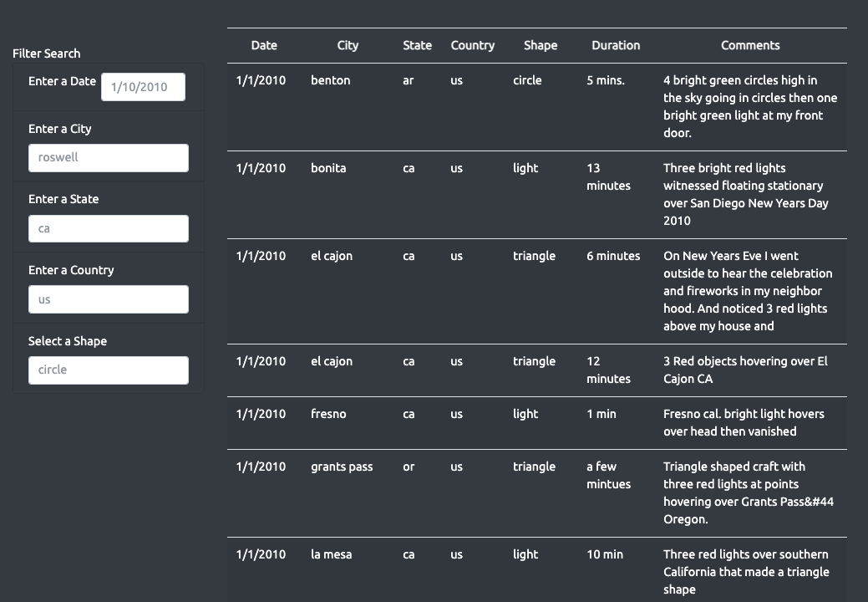
Task: Click the state input showing ca
Action: (x=109, y=229)
